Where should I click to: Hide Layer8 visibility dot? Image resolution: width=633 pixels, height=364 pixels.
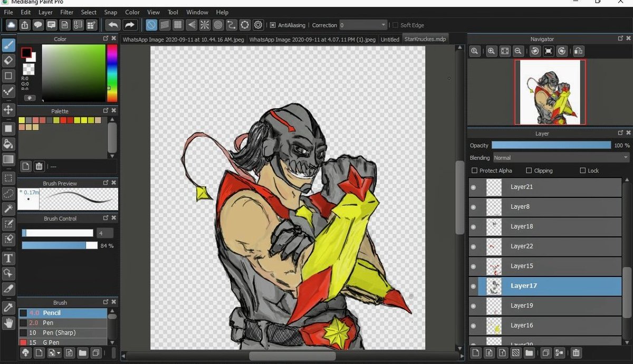(473, 207)
